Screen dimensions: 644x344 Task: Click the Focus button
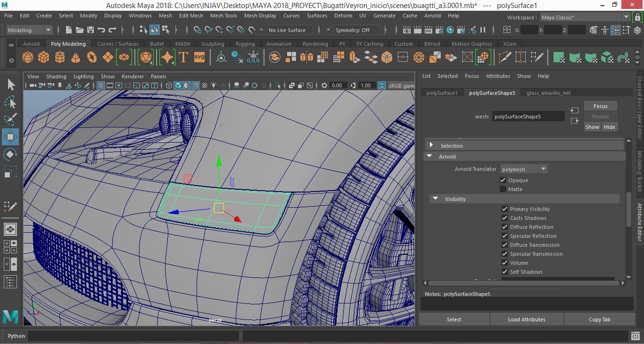click(601, 106)
